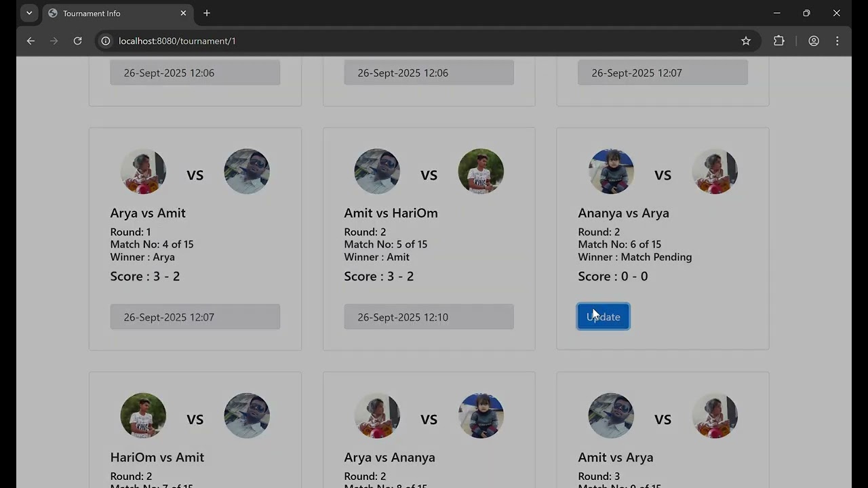Image resolution: width=868 pixels, height=488 pixels.
Task: Click 'Match No: 6 of 15' text
Action: (620, 244)
